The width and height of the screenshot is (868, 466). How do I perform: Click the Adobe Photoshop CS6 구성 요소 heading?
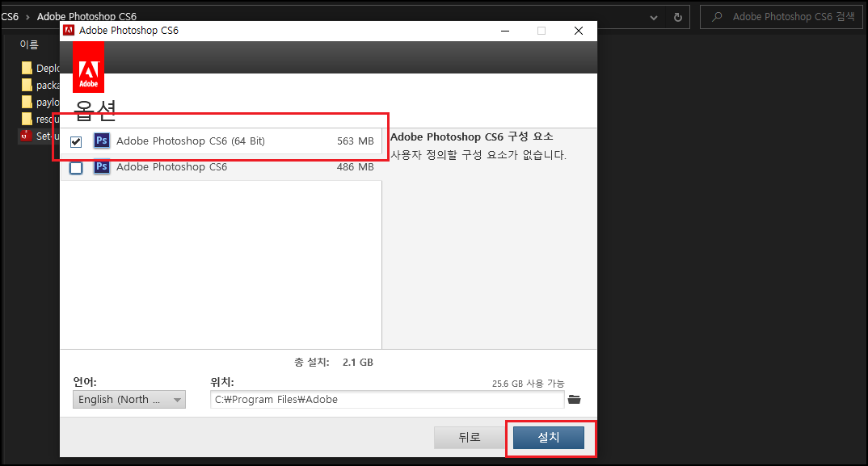pos(472,136)
